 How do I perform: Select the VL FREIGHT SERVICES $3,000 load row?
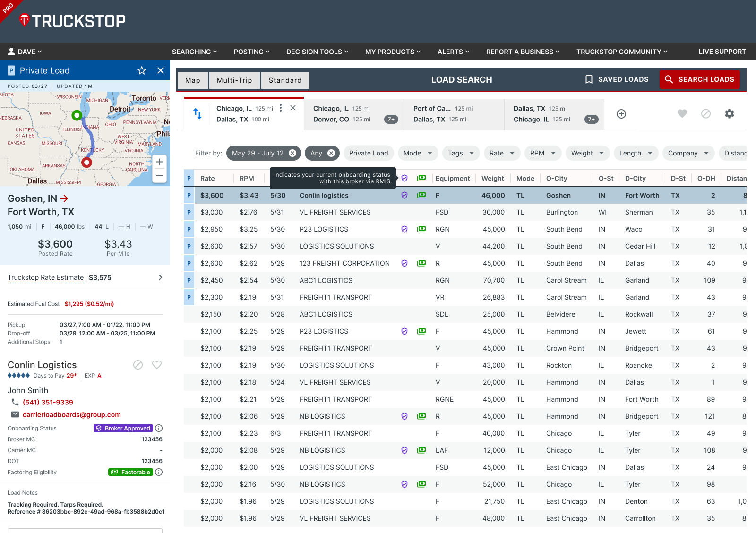(x=465, y=212)
